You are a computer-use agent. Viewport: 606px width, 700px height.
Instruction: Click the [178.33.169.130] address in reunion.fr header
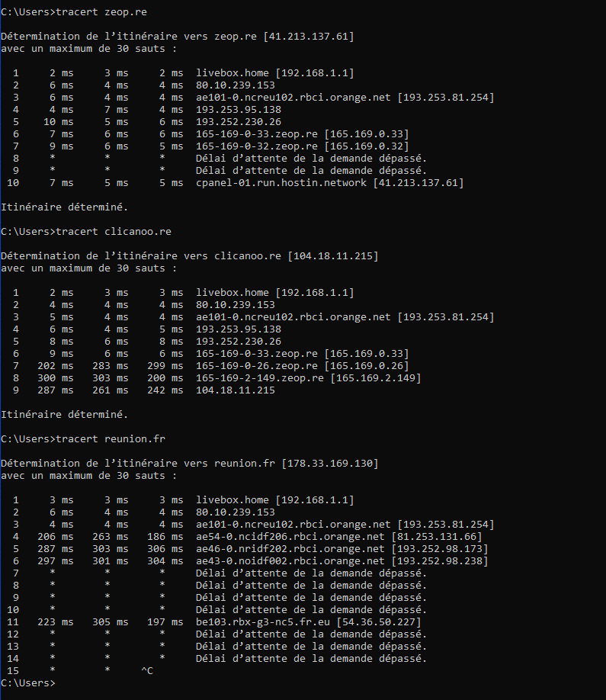click(330, 464)
